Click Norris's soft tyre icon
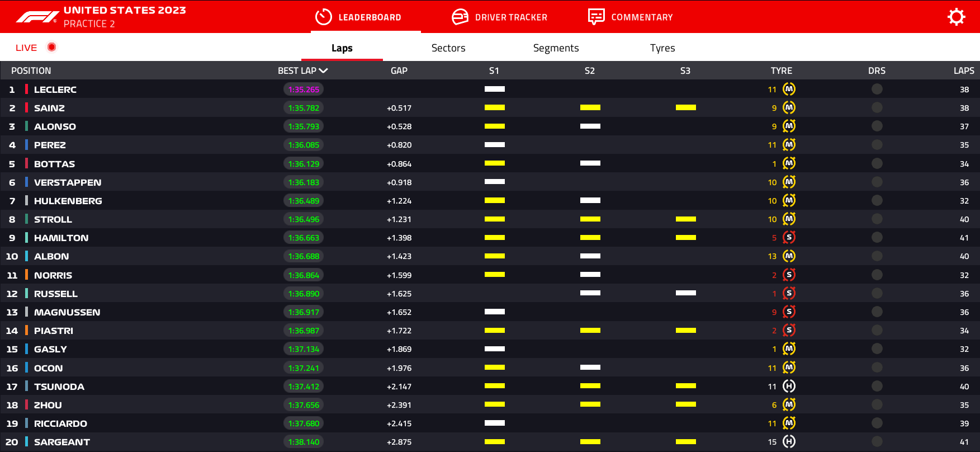This screenshot has width=980, height=452. (789, 275)
